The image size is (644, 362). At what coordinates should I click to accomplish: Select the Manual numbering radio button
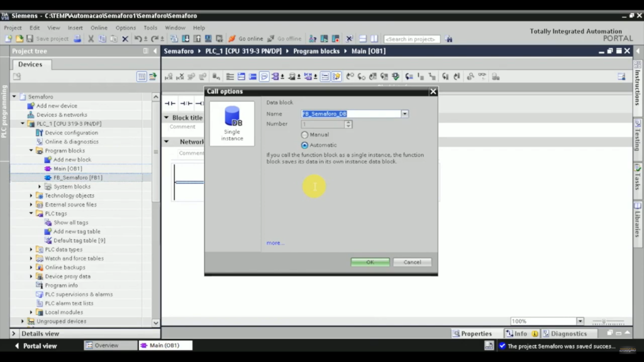click(x=304, y=134)
